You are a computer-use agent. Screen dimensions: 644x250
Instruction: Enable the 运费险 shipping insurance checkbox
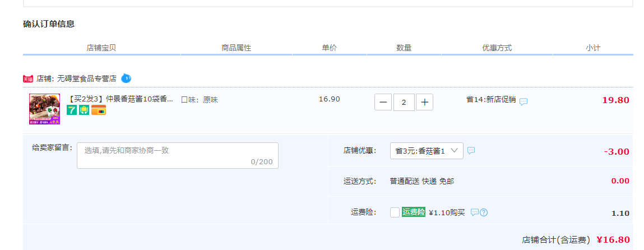pos(395,212)
